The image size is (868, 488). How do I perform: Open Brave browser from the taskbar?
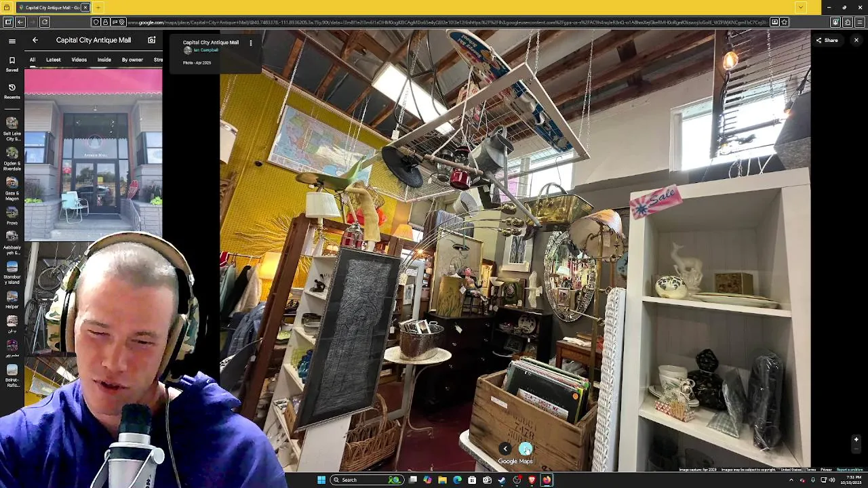pos(532,480)
